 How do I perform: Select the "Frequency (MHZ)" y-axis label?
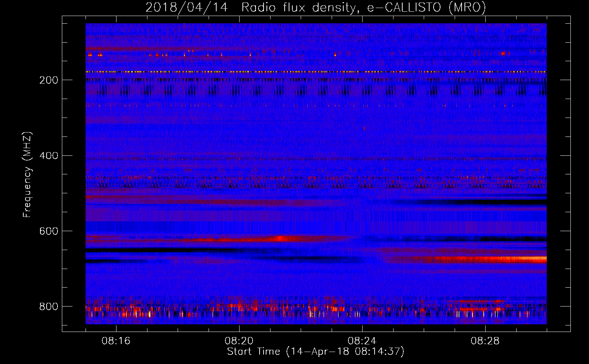27,175
